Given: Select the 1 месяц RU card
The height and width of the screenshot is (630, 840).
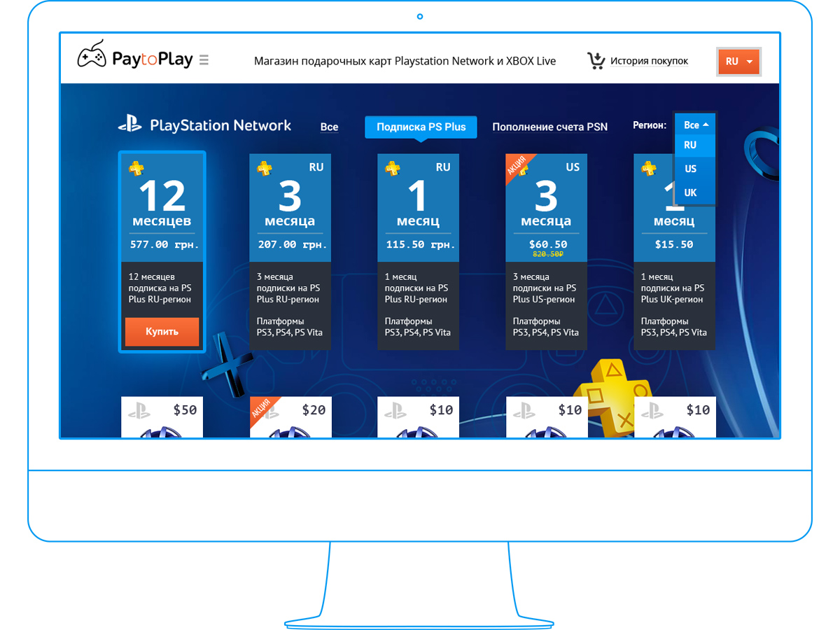Looking at the screenshot, I should tap(418, 251).
